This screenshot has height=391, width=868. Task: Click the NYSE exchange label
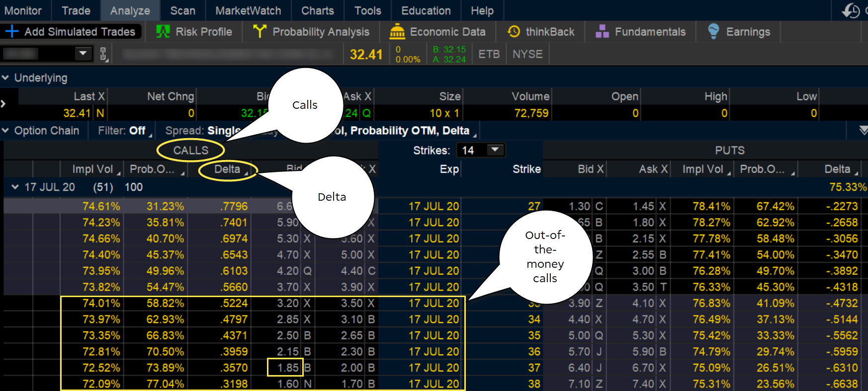pos(527,54)
